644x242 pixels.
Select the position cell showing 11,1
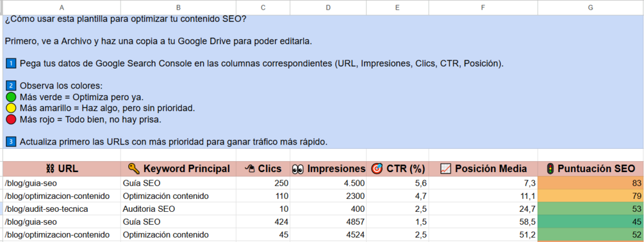pos(483,196)
